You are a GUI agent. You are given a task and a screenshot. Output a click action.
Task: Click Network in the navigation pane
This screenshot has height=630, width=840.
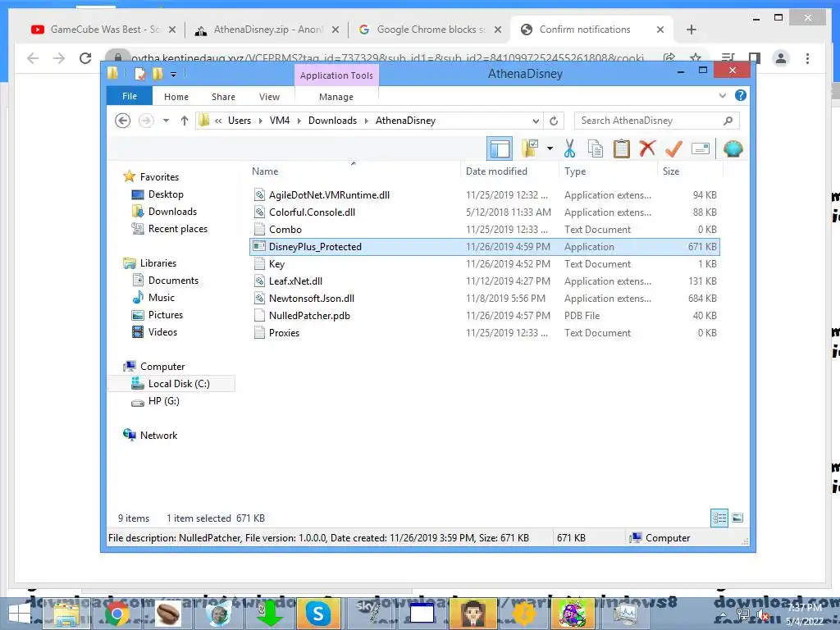(158, 435)
